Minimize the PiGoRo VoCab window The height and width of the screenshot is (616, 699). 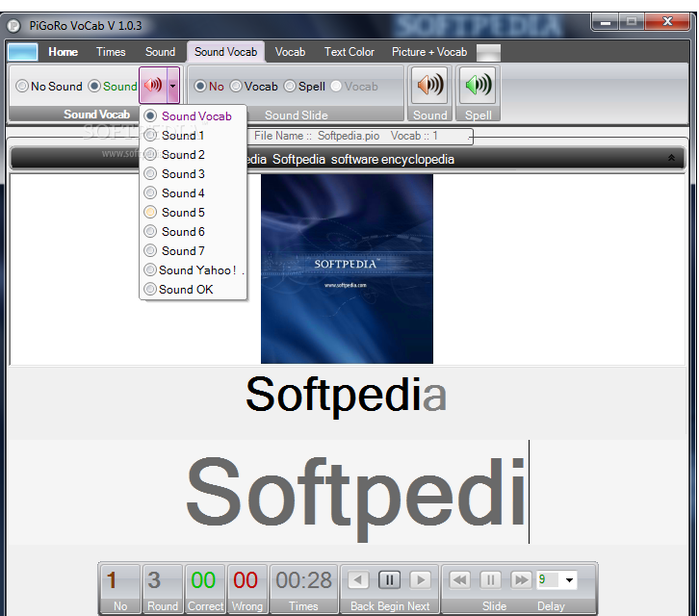coord(606,22)
